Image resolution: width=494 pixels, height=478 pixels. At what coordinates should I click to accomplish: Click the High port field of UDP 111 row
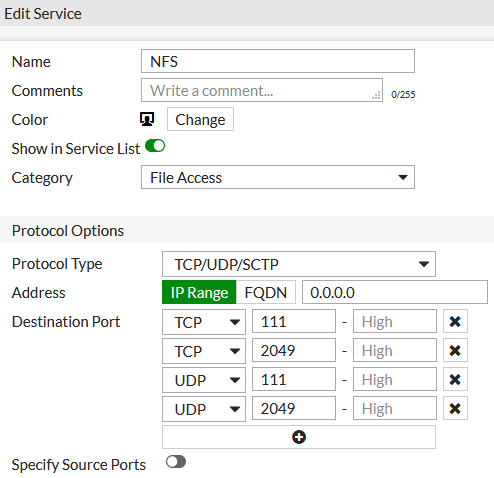(395, 379)
